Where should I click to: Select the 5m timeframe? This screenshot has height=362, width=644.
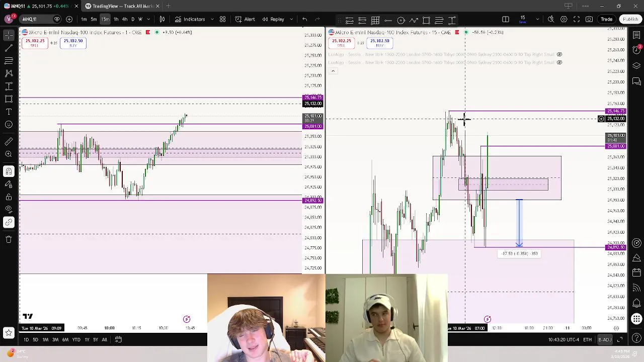click(x=94, y=19)
